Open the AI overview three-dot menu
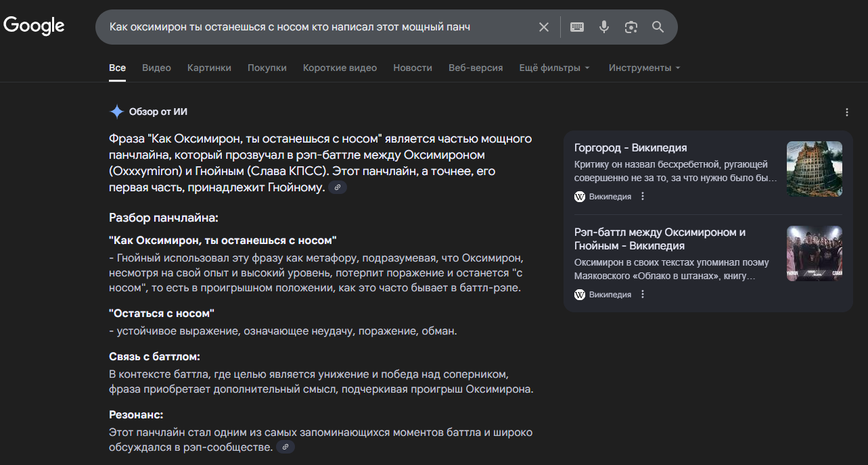Image resolution: width=868 pixels, height=465 pixels. pos(847,112)
